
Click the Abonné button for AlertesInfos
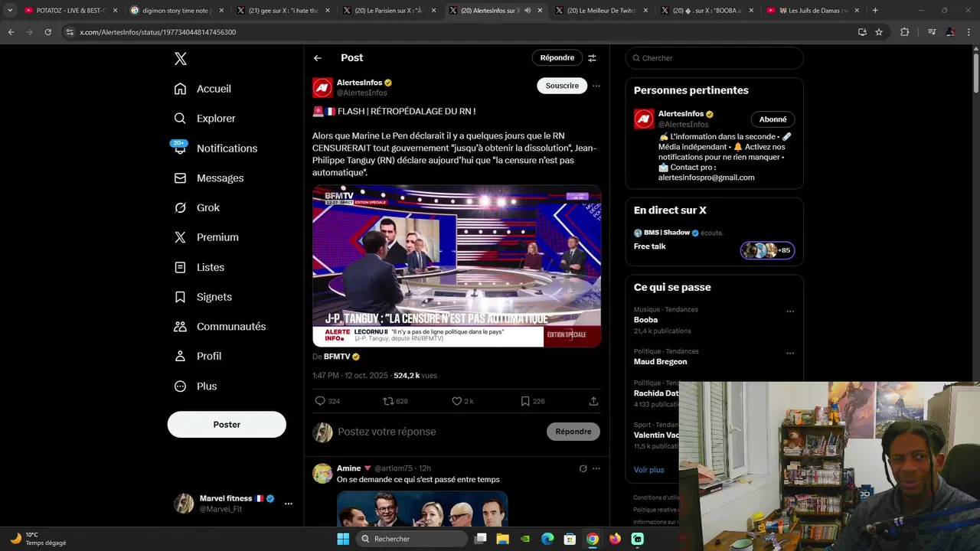point(773,119)
